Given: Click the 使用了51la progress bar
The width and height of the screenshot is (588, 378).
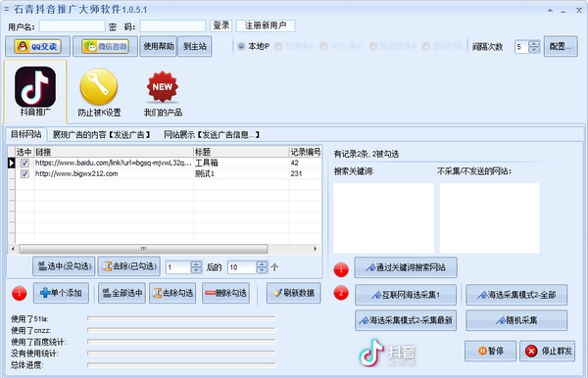Looking at the screenshot, I should [181, 319].
